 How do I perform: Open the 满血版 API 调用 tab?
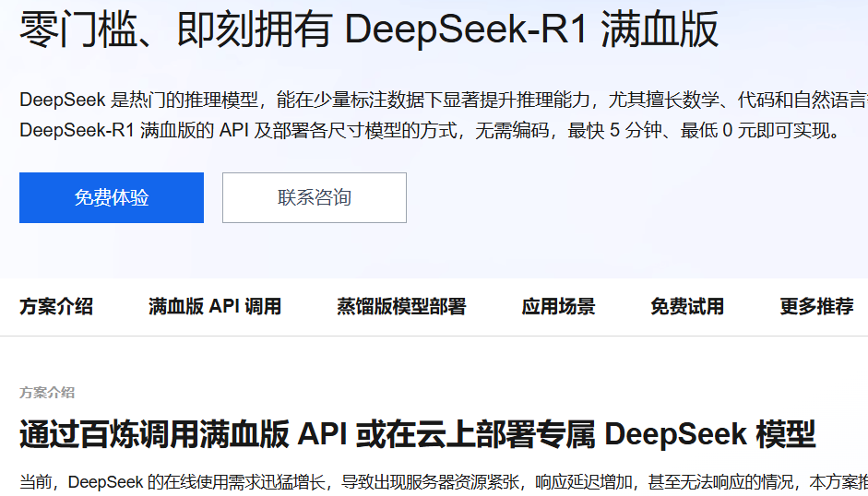215,306
